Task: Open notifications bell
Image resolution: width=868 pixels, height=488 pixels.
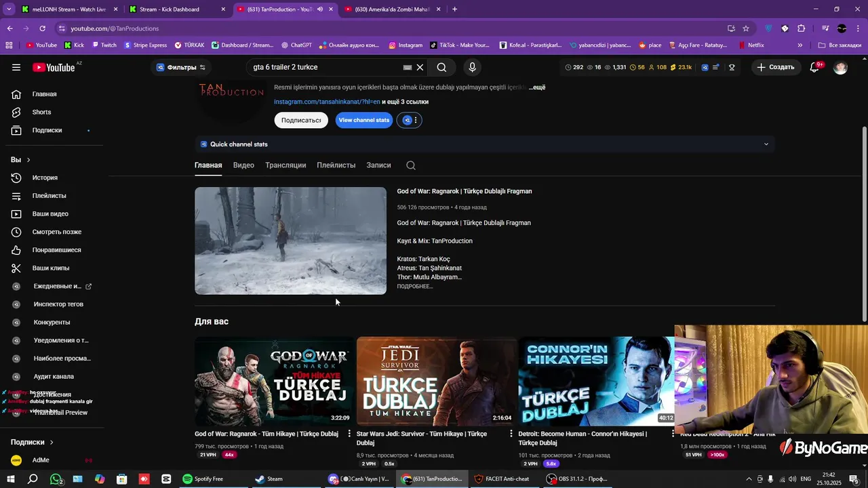Action: tap(815, 67)
